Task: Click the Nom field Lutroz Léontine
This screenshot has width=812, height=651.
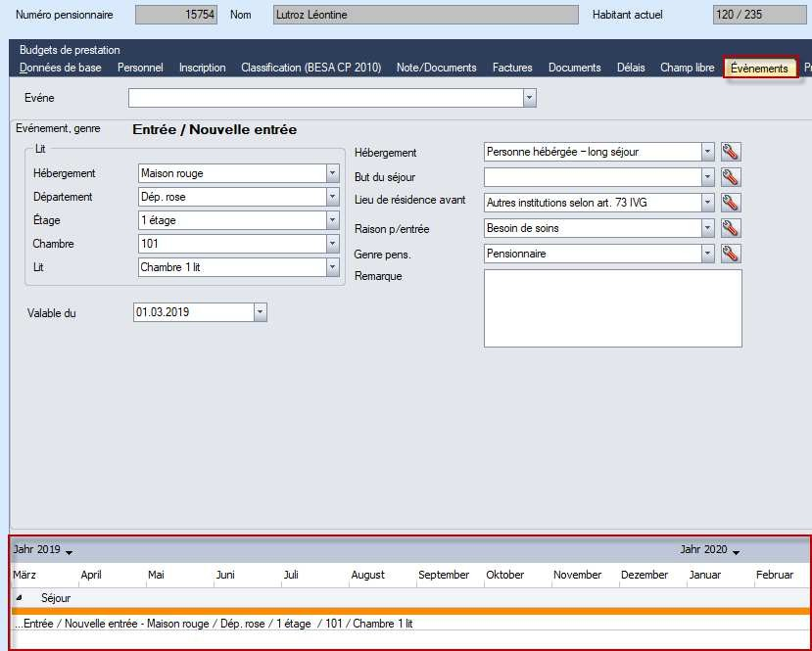Action: click(426, 15)
